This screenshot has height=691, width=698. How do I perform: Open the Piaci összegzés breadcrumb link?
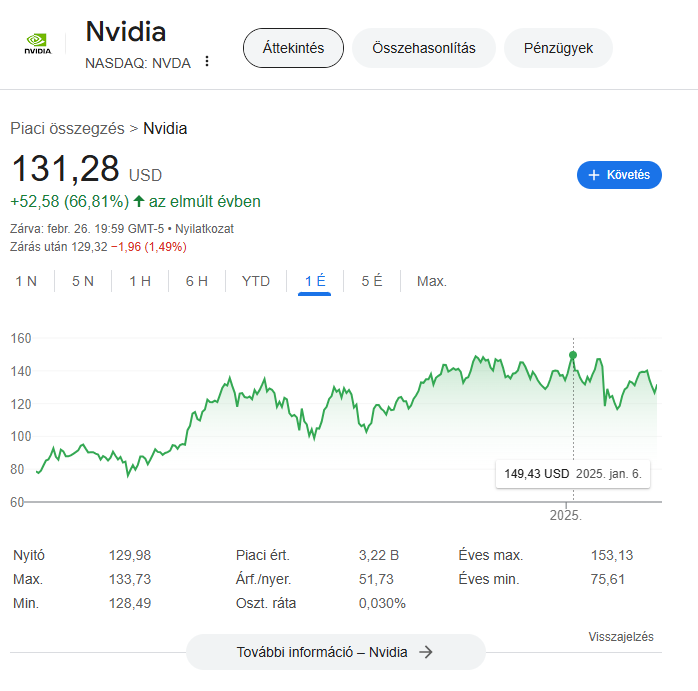pos(67,129)
